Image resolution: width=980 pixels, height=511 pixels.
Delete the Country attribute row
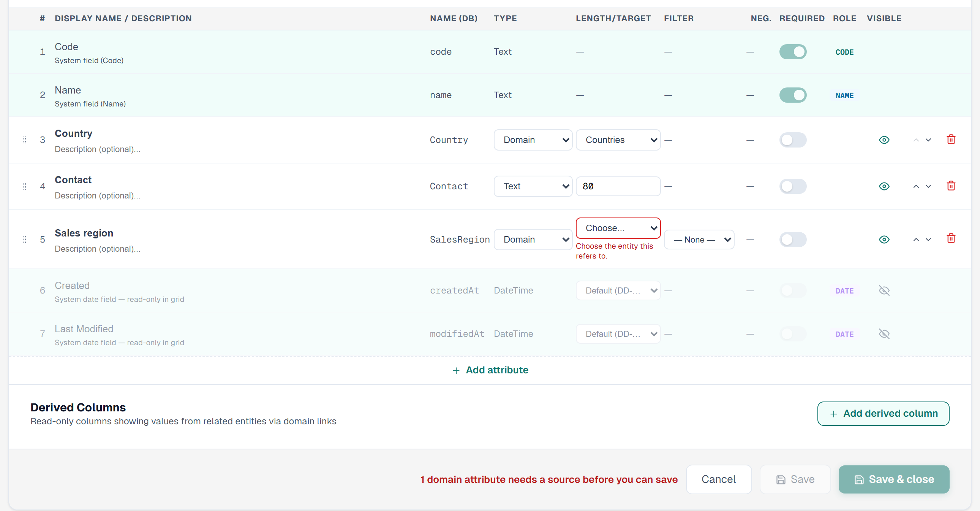coord(951,140)
